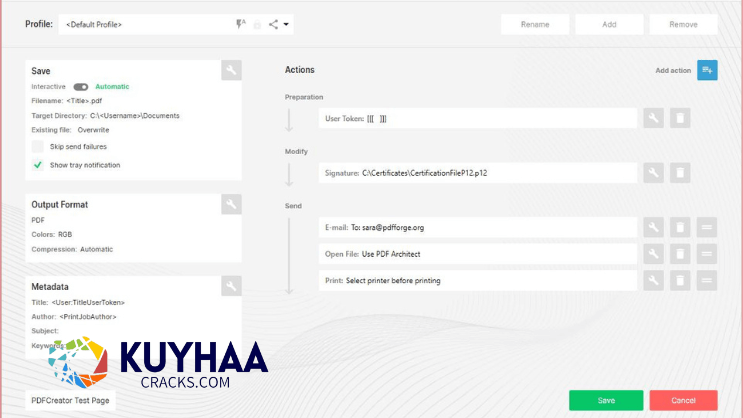Click the Add action label
This screenshot has height=418, width=743.
click(673, 70)
